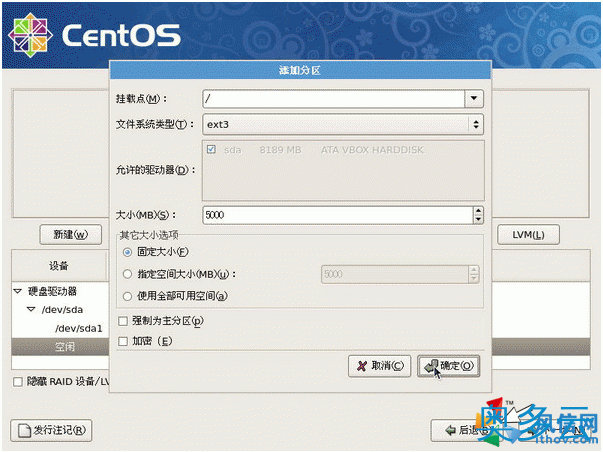Image resolution: width=603 pixels, height=452 pixels.
Task: Enable the 强制为主分区(p) checkbox
Action: (x=123, y=321)
